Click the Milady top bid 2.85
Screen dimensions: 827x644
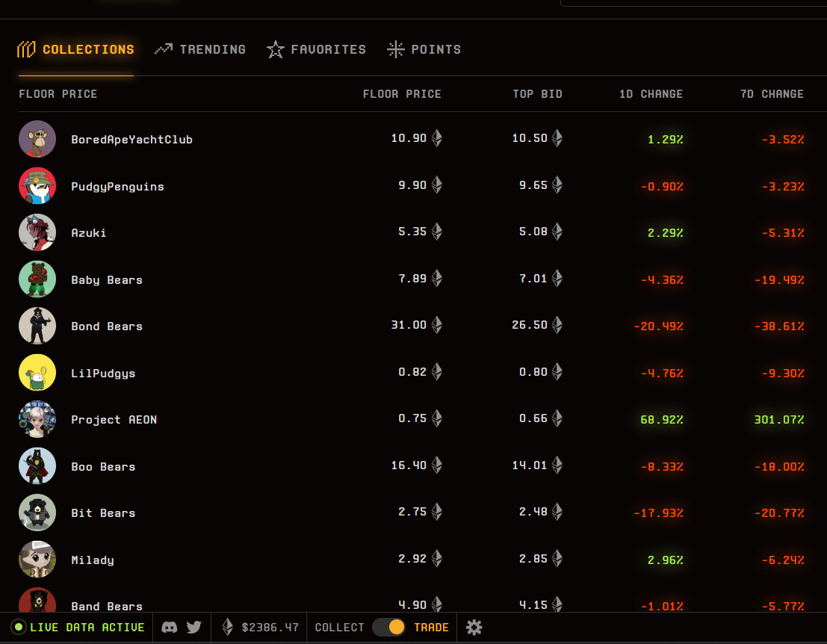(533, 559)
